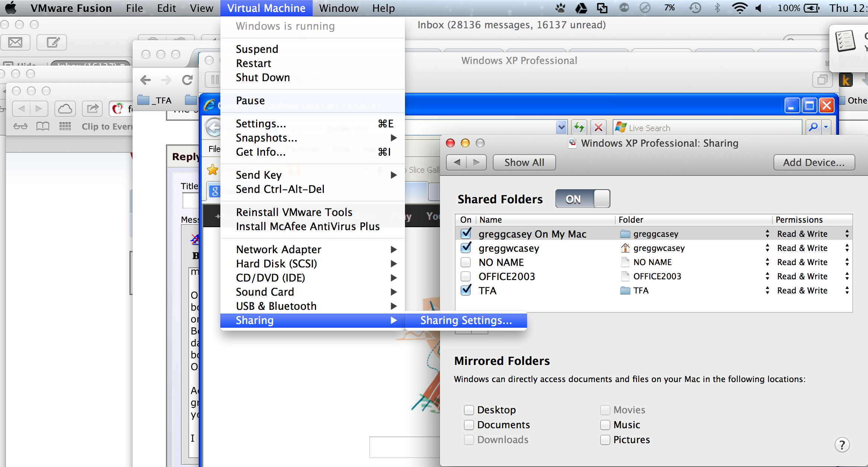Select Suspend from the menu
The height and width of the screenshot is (467, 868).
point(313,49)
